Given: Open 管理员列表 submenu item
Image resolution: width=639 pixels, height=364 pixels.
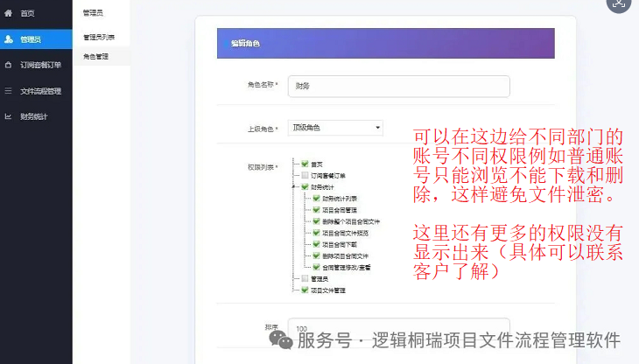Looking at the screenshot, I should pyautogui.click(x=99, y=37).
